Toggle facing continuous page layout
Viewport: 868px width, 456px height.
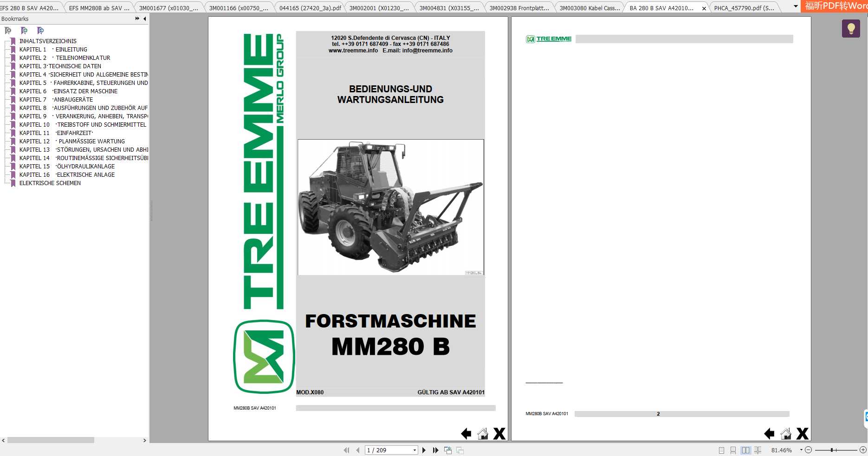(x=758, y=450)
